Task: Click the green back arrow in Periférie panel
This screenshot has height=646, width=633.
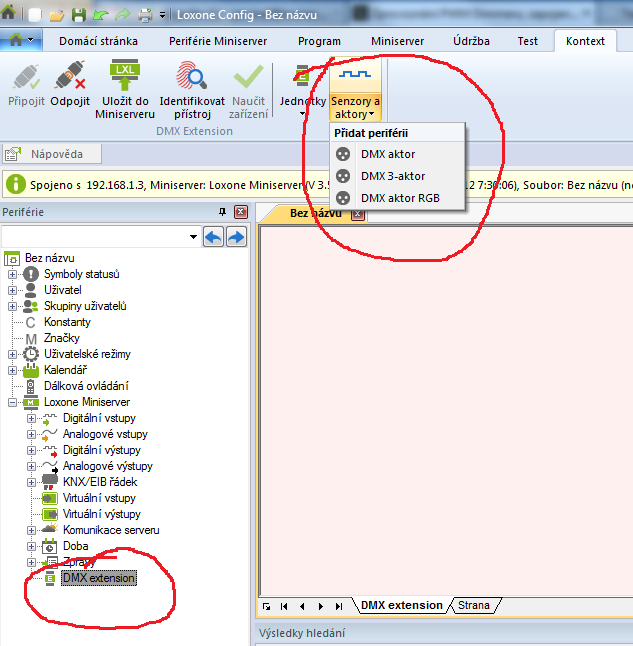Action: pos(213,236)
